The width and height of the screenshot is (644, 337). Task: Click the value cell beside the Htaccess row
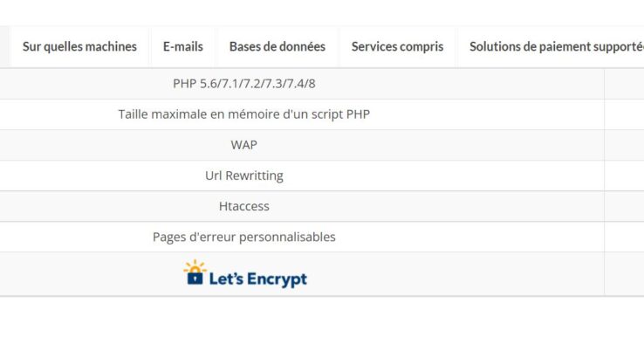[624, 206]
